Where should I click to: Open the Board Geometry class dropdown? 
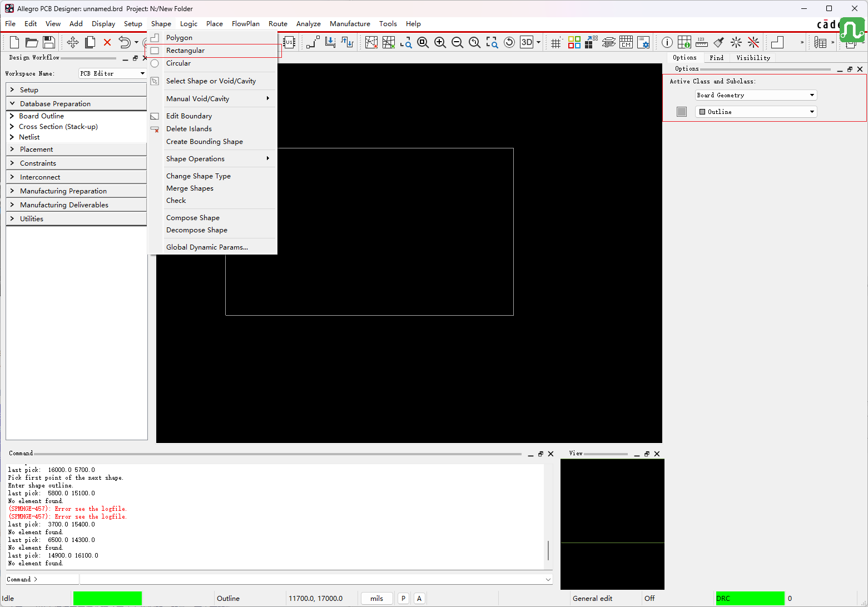click(756, 95)
